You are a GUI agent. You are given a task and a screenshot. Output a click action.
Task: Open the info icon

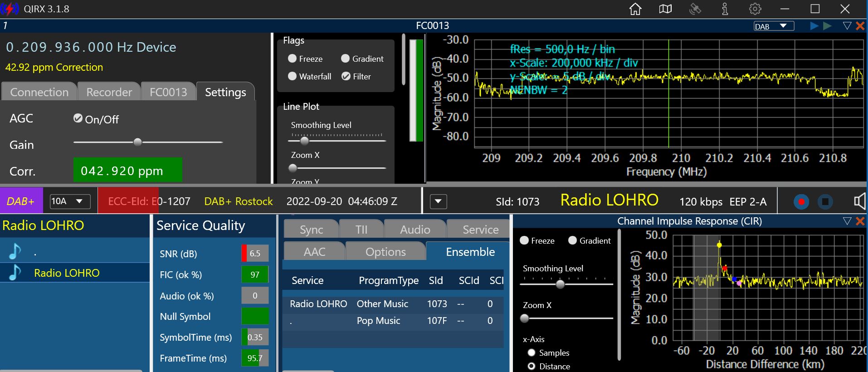[x=725, y=9]
